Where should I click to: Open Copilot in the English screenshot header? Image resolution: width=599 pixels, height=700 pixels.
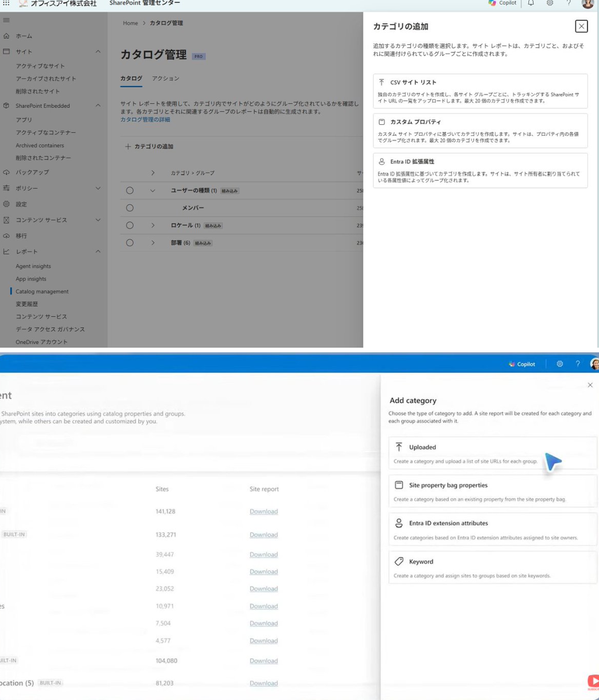pyautogui.click(x=522, y=364)
